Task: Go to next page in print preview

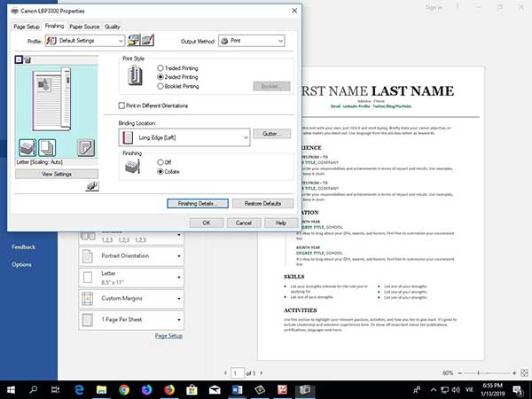Action: click(x=262, y=373)
